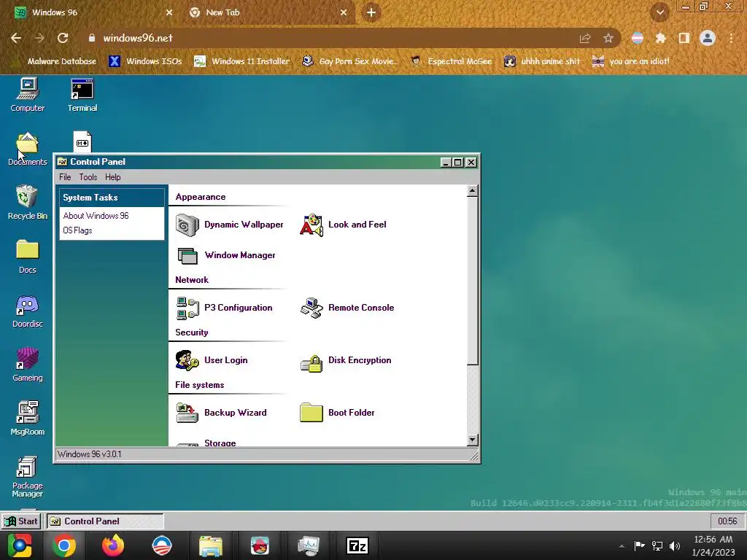Click scroll down arrow in Control Panel
Viewport: 747px width, 560px height.
(x=472, y=440)
